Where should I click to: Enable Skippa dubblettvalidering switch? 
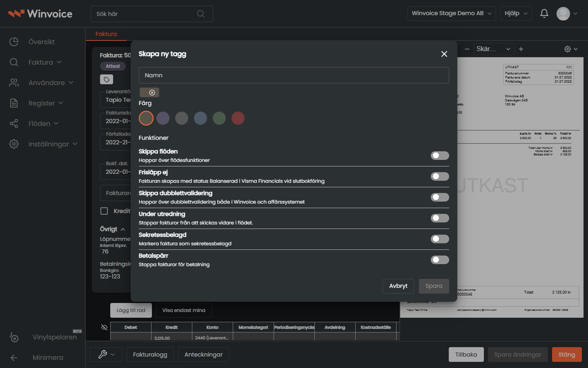[440, 197]
